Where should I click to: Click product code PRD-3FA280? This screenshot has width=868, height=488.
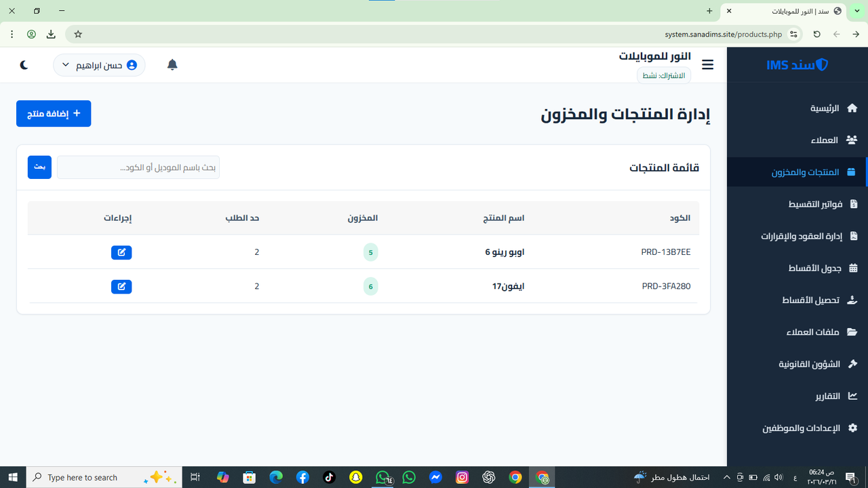pyautogui.click(x=666, y=286)
